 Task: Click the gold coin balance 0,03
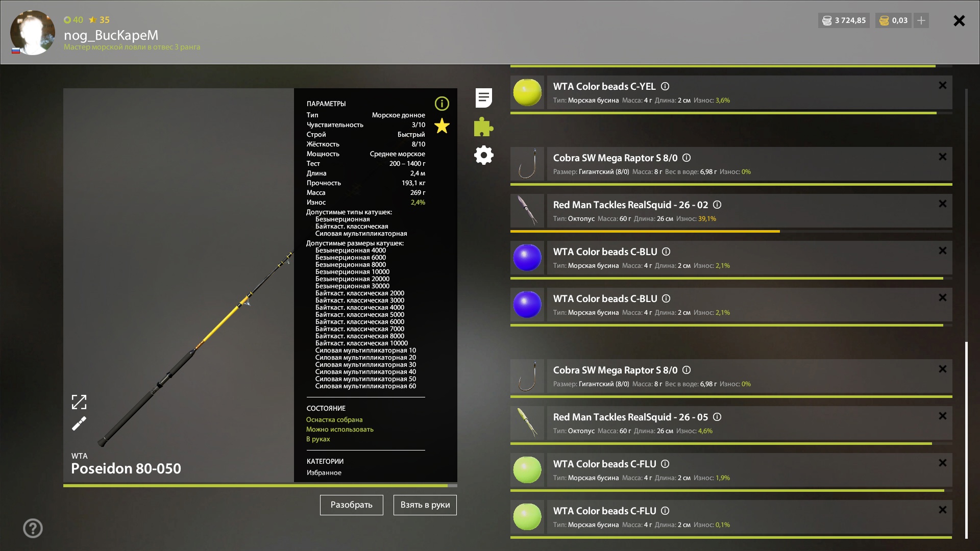click(x=894, y=20)
